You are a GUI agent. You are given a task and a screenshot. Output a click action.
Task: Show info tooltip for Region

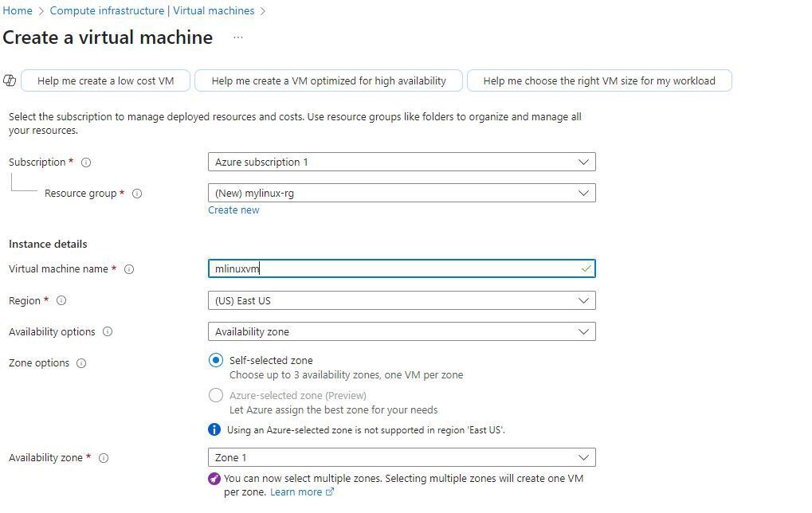pyautogui.click(x=61, y=301)
